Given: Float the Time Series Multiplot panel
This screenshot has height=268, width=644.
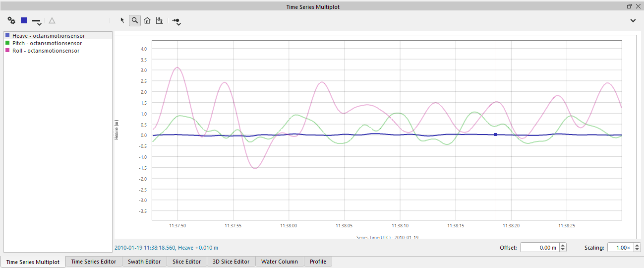Looking at the screenshot, I should 630,6.
